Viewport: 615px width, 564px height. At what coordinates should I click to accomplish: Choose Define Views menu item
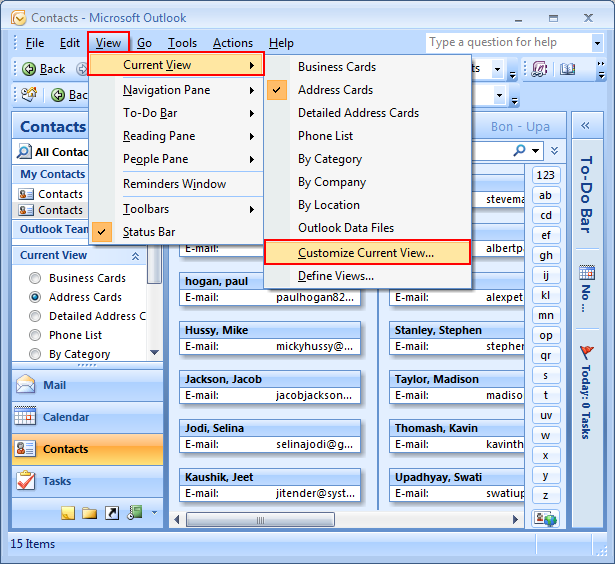pyautogui.click(x=368, y=276)
